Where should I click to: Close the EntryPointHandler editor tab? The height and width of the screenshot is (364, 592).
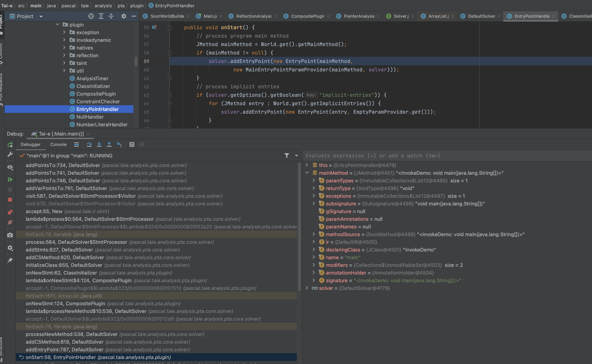coord(553,16)
